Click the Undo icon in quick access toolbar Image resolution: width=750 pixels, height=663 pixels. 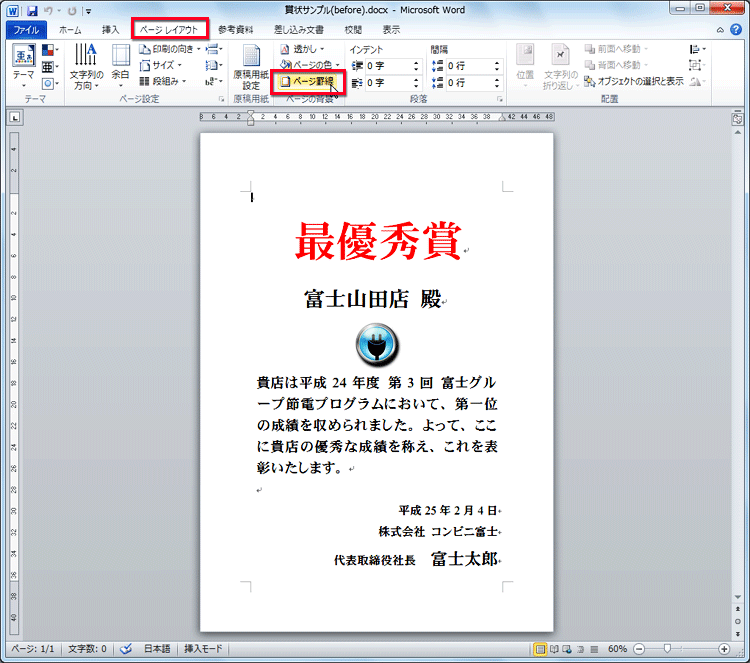coord(48,11)
